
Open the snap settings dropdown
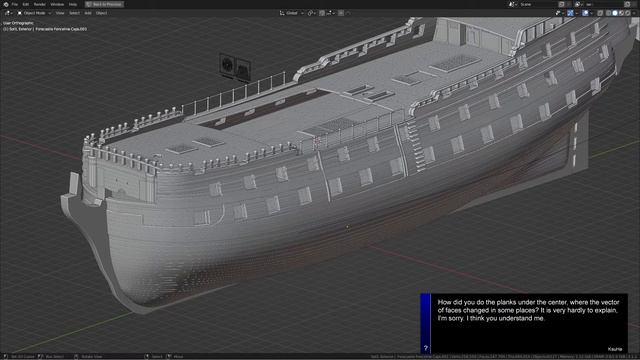331,13
